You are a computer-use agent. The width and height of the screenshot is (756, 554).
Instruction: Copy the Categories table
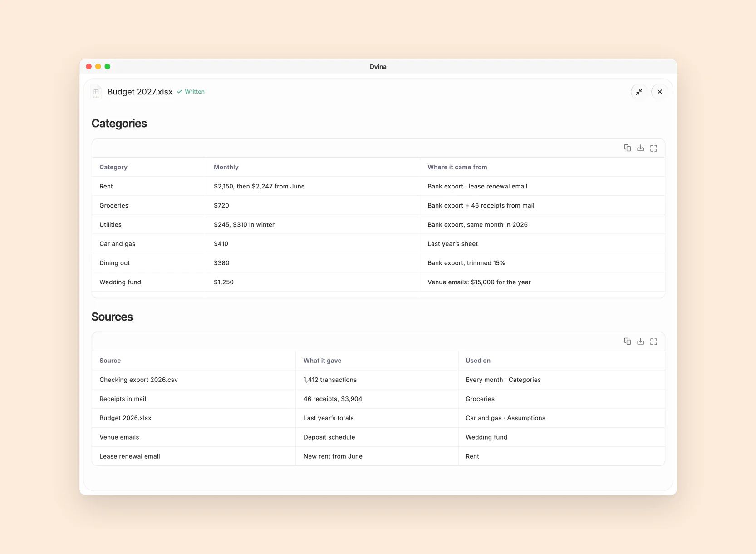click(x=627, y=148)
